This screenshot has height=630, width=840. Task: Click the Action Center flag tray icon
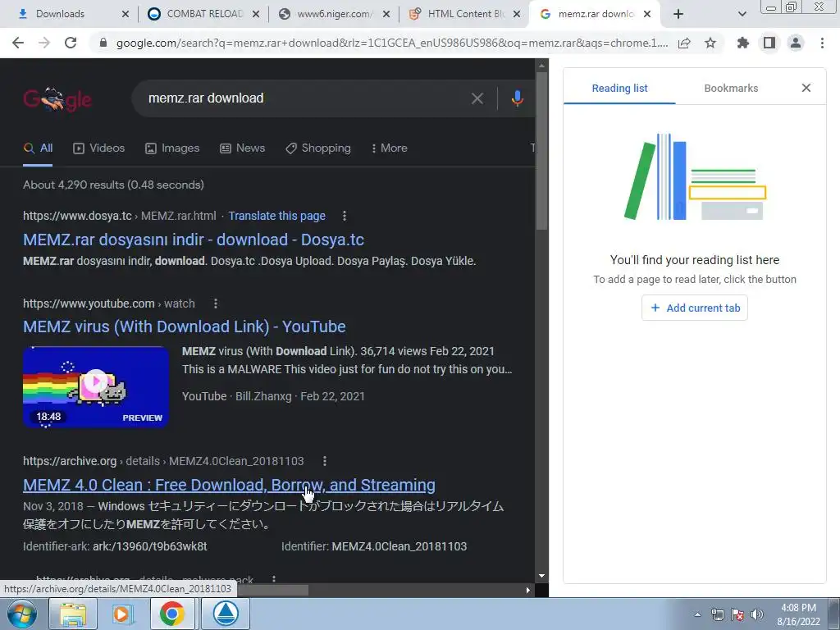click(x=737, y=614)
